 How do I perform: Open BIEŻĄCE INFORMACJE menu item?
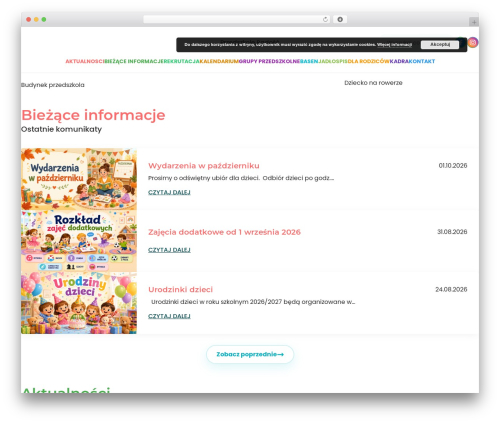(134, 61)
